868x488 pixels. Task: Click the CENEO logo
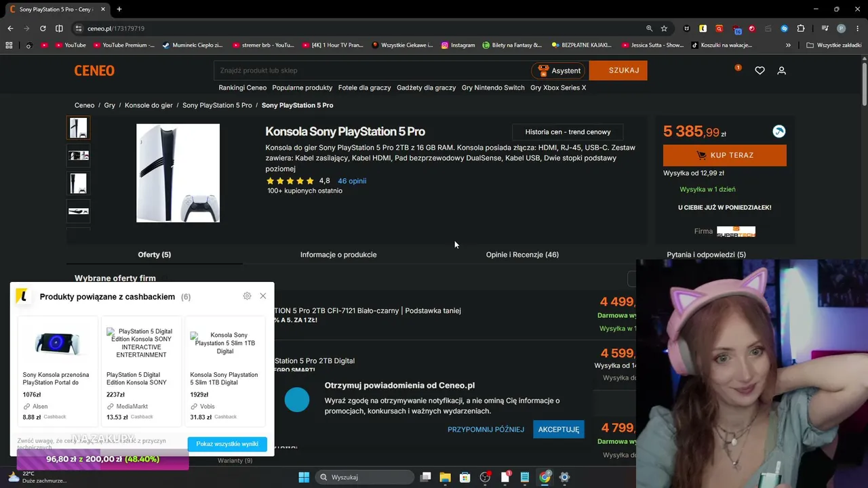coord(94,70)
